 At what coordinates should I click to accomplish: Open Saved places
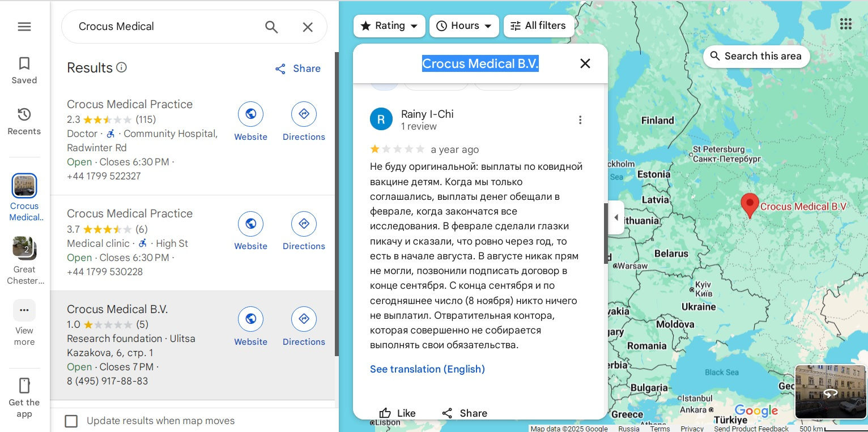coord(24,70)
